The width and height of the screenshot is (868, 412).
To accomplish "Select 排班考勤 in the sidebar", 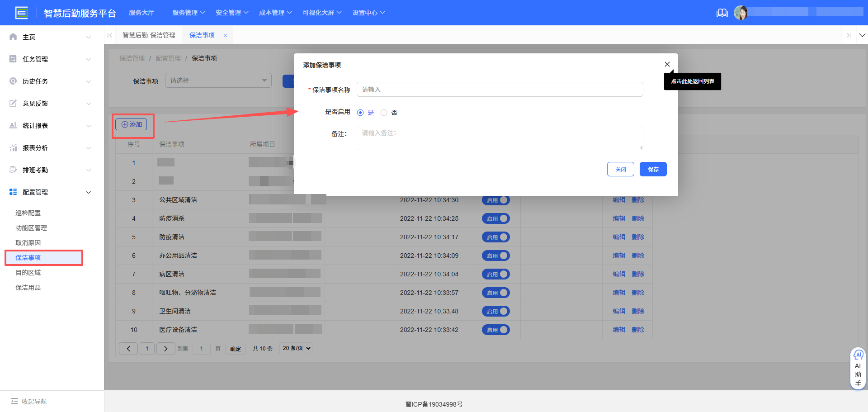I will 35,170.
